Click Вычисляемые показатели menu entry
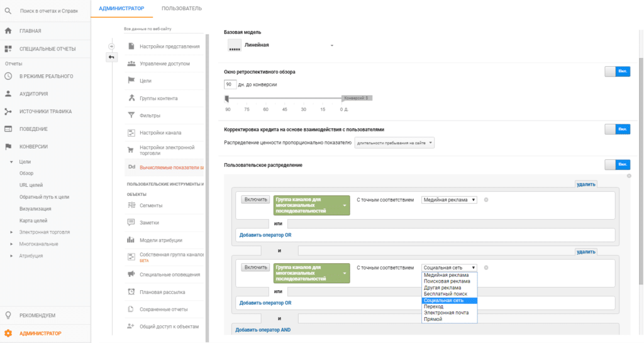The width and height of the screenshot is (644, 343). (x=171, y=167)
